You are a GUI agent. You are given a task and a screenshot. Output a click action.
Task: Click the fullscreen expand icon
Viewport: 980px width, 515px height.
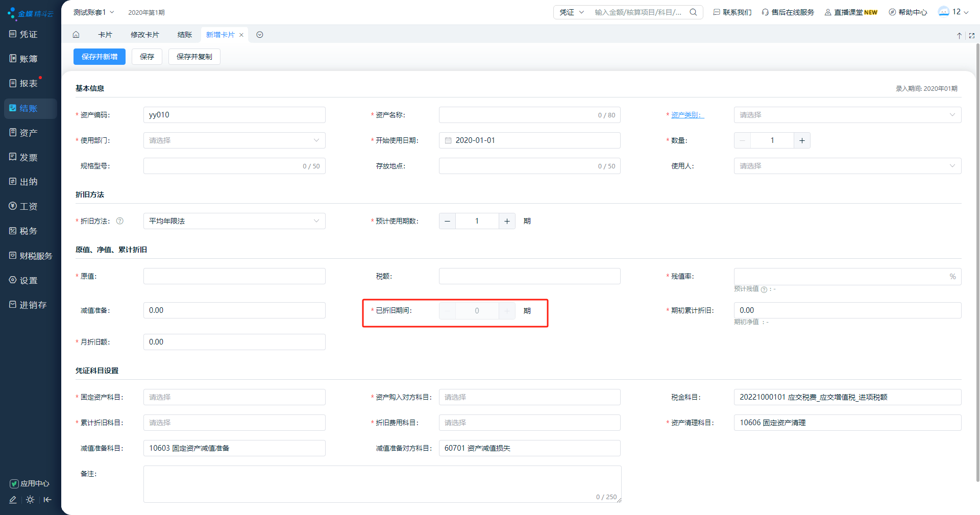click(x=971, y=36)
